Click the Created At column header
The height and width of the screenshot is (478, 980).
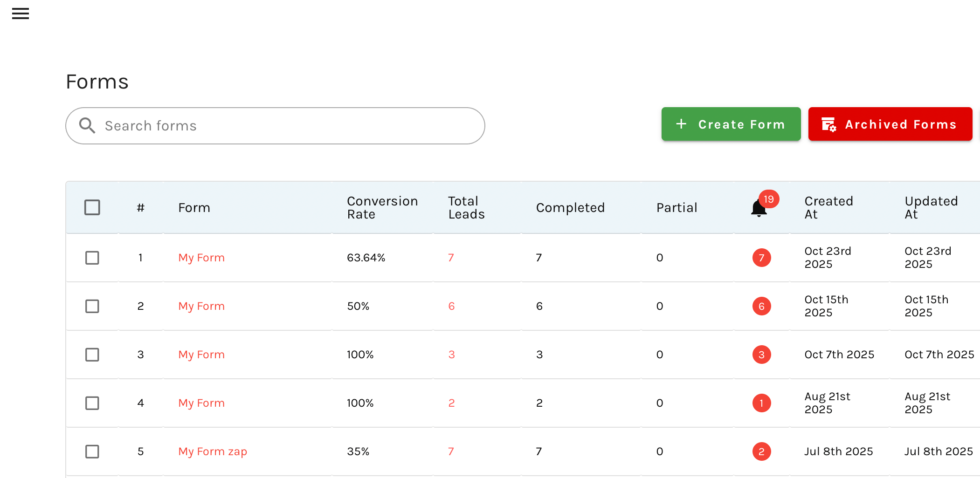tap(828, 208)
